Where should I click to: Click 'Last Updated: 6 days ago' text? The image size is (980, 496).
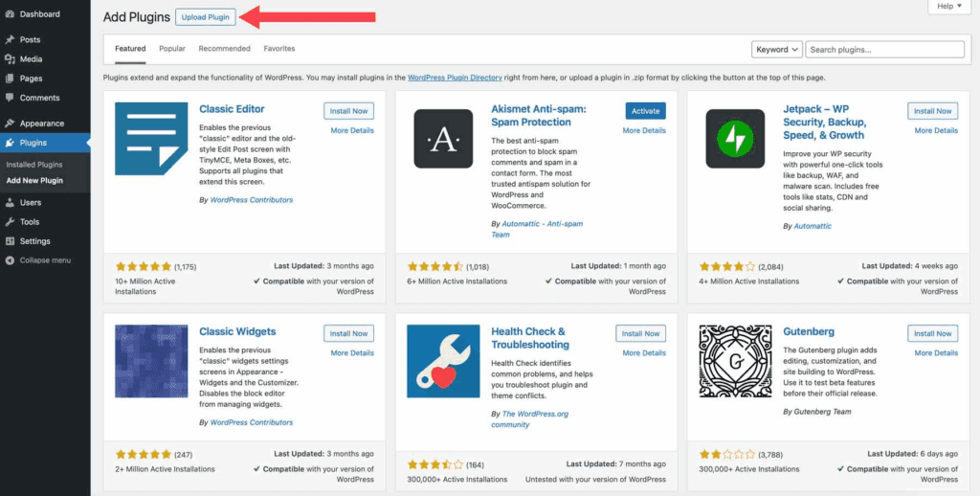point(912,454)
